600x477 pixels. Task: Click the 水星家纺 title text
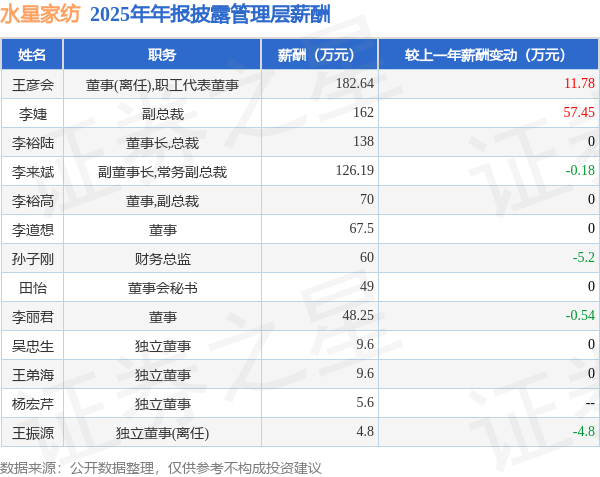(40, 15)
